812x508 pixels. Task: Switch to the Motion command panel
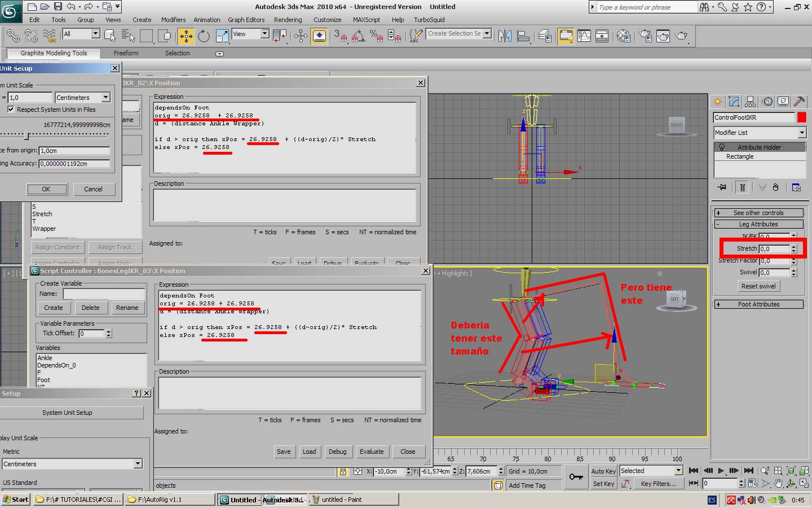[x=767, y=102]
